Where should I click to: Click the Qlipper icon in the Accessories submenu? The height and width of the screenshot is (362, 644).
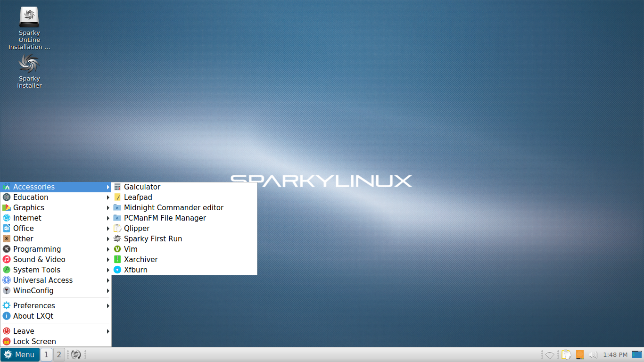click(117, 229)
